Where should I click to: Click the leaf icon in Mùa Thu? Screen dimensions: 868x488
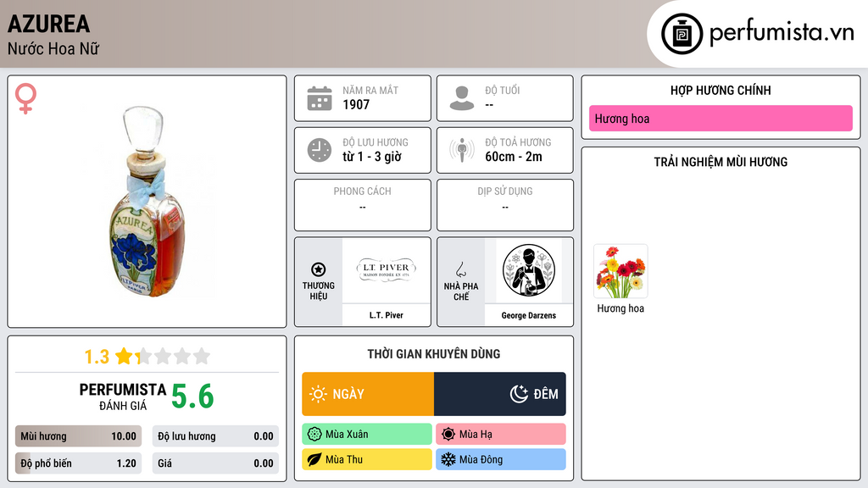pyautogui.click(x=314, y=459)
